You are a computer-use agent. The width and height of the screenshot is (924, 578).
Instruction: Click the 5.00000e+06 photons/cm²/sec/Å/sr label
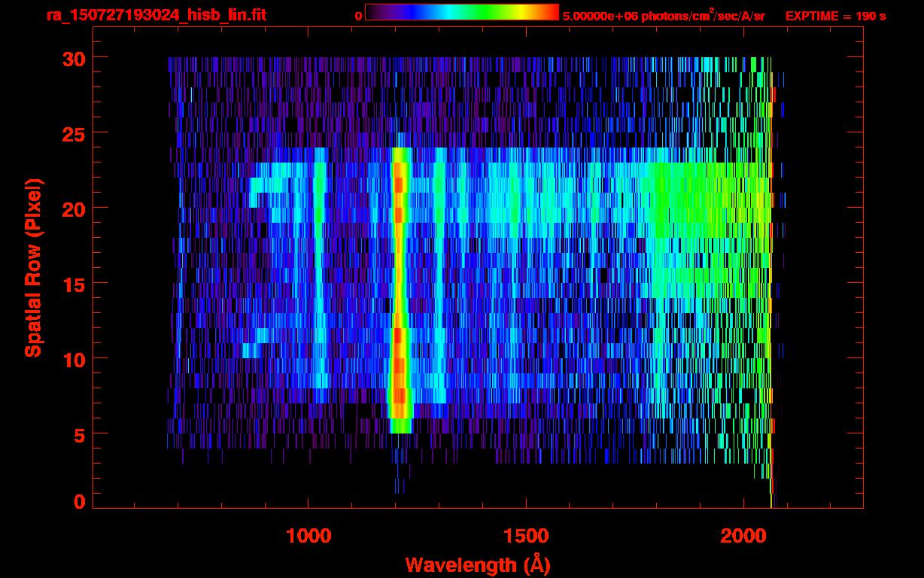tap(664, 15)
